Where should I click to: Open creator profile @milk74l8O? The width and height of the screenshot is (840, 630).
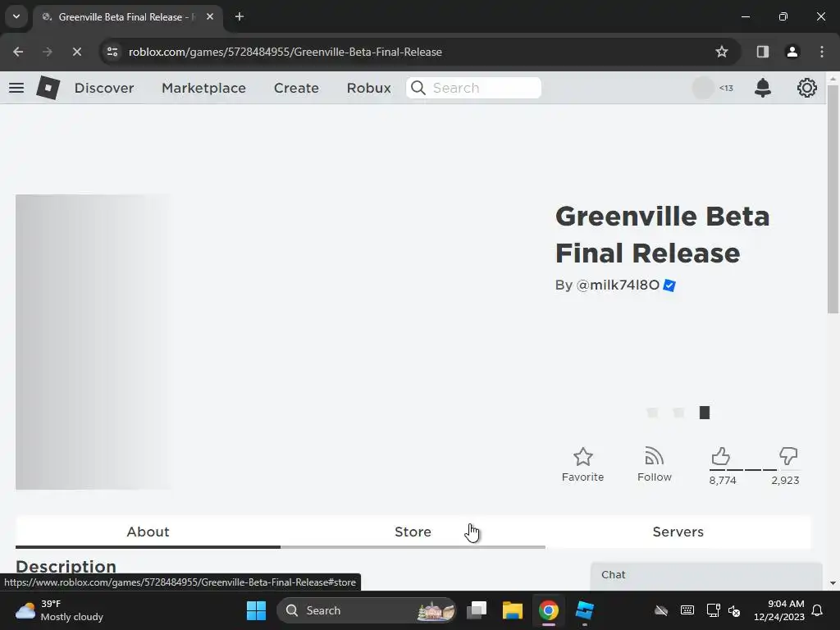pyautogui.click(x=618, y=285)
